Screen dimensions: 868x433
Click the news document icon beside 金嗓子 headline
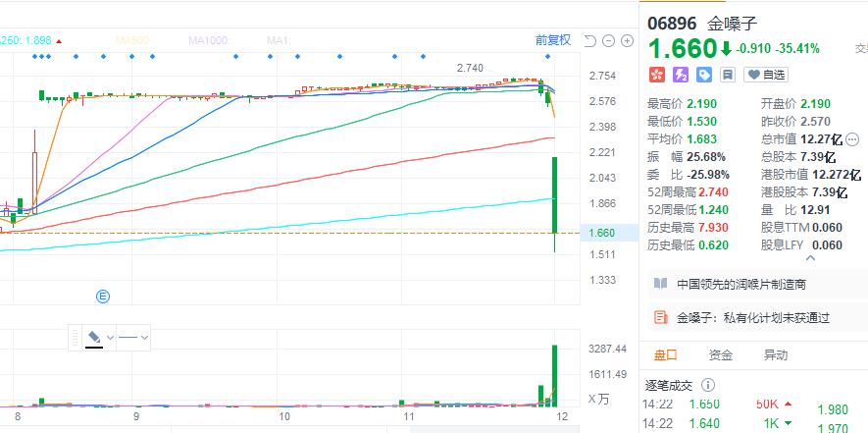pyautogui.click(x=660, y=318)
